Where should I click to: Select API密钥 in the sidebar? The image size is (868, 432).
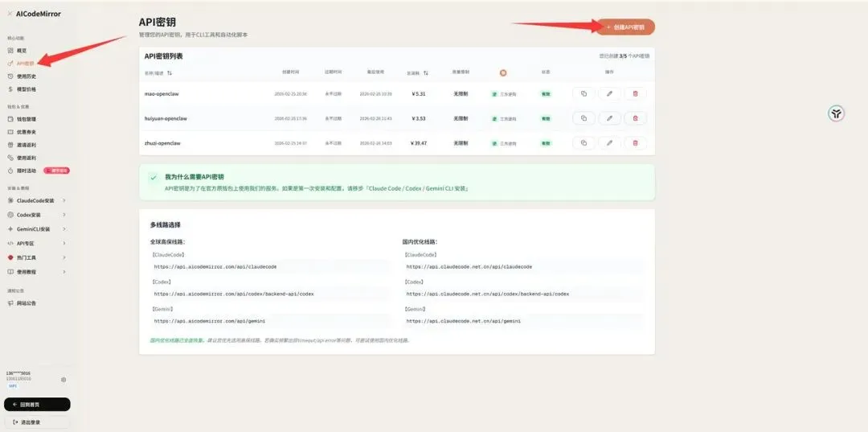point(26,63)
